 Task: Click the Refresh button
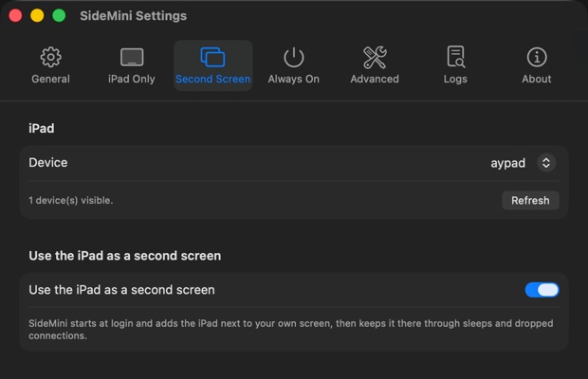pyautogui.click(x=530, y=200)
